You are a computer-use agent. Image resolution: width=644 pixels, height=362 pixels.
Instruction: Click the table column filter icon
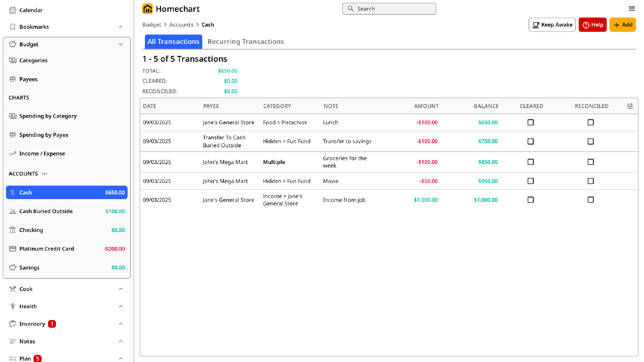630,106
